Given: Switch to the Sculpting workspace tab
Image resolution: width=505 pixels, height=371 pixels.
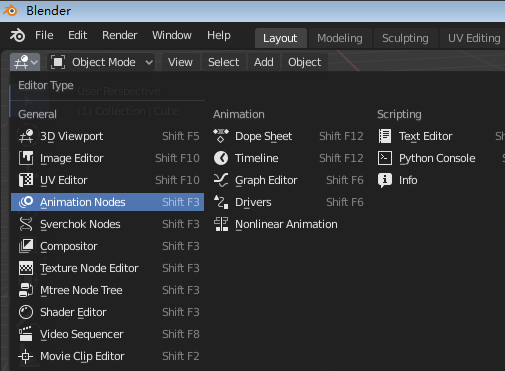Looking at the screenshot, I should (405, 38).
